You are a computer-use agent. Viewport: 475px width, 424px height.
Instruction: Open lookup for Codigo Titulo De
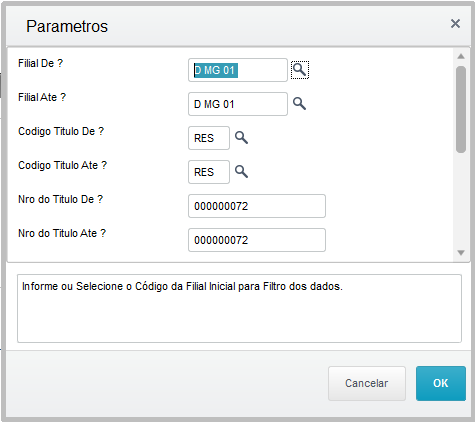click(241, 138)
